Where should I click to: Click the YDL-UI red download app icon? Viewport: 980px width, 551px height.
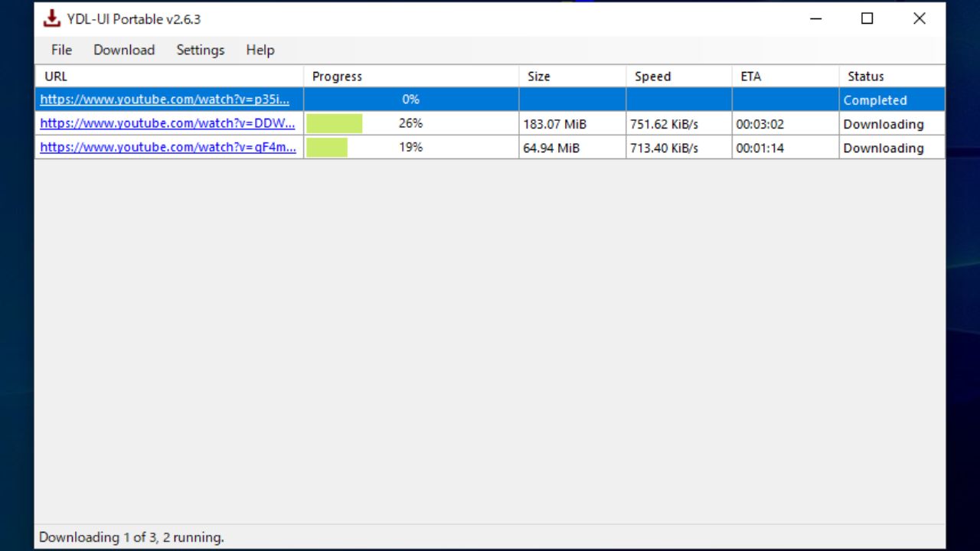click(51, 18)
